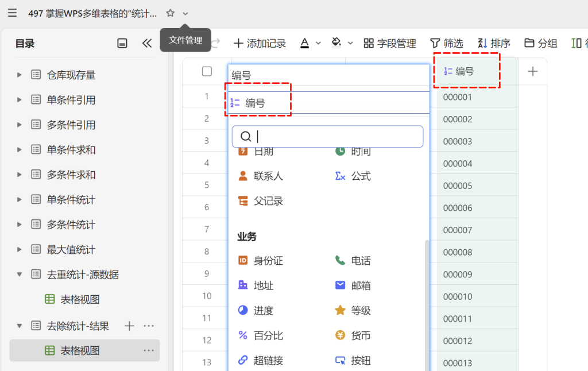Apply the fill color bucket icon
Screen dimensions: 588x371
[x=336, y=43]
